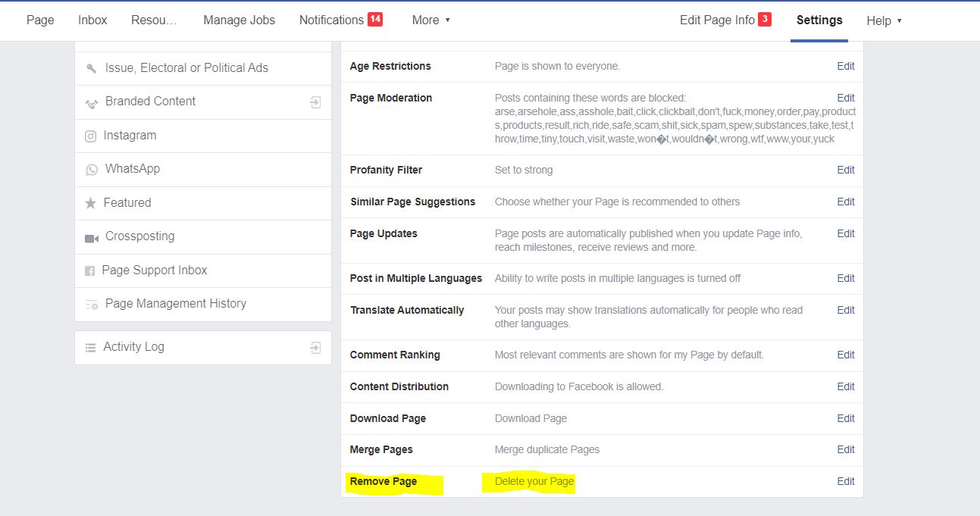Go to the Page tab

click(40, 20)
